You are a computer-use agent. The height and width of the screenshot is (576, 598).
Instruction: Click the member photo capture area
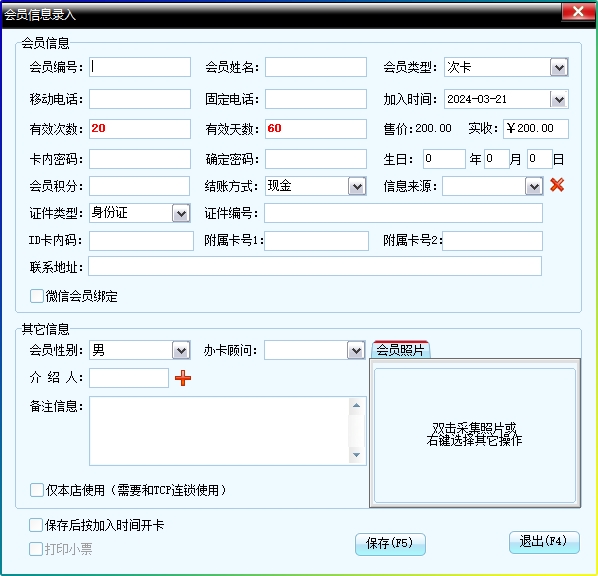(475, 435)
